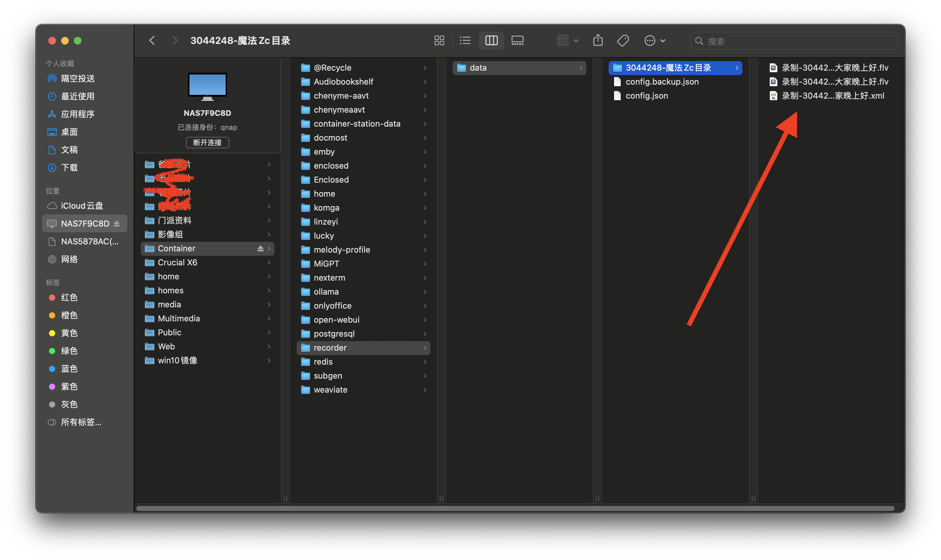Click the green full-screen window button
The height and width of the screenshot is (560, 941).
78,41
